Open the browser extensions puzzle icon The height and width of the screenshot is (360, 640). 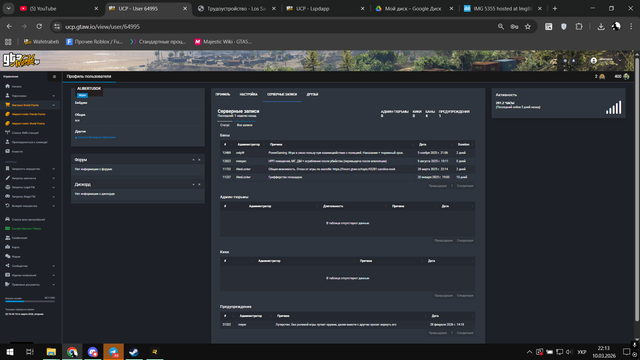click(579, 27)
